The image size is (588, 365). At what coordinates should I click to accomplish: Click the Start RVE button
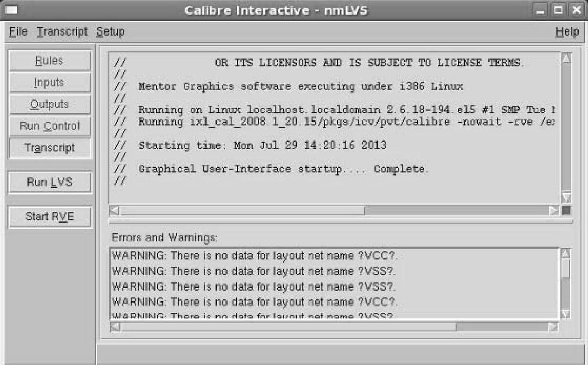50,217
